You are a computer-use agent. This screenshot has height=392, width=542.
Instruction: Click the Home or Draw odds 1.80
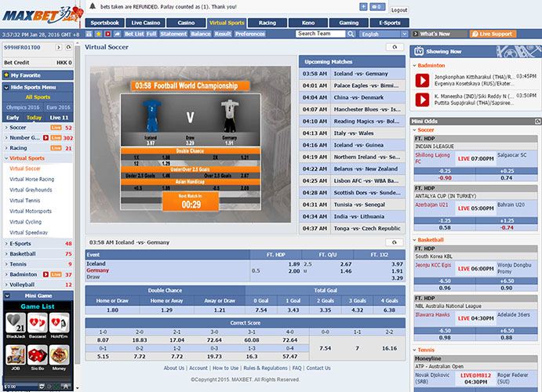[112, 310]
